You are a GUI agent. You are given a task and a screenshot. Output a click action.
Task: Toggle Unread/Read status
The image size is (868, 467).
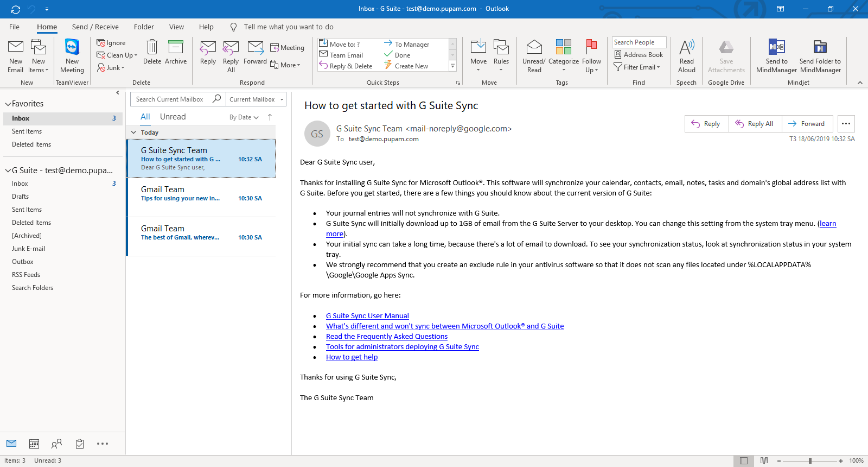pyautogui.click(x=534, y=56)
